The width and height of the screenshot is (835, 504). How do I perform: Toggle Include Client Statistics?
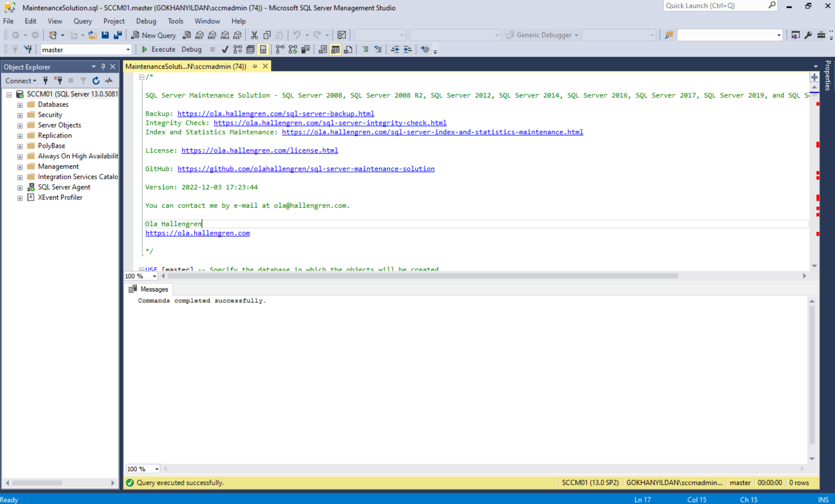click(x=305, y=49)
